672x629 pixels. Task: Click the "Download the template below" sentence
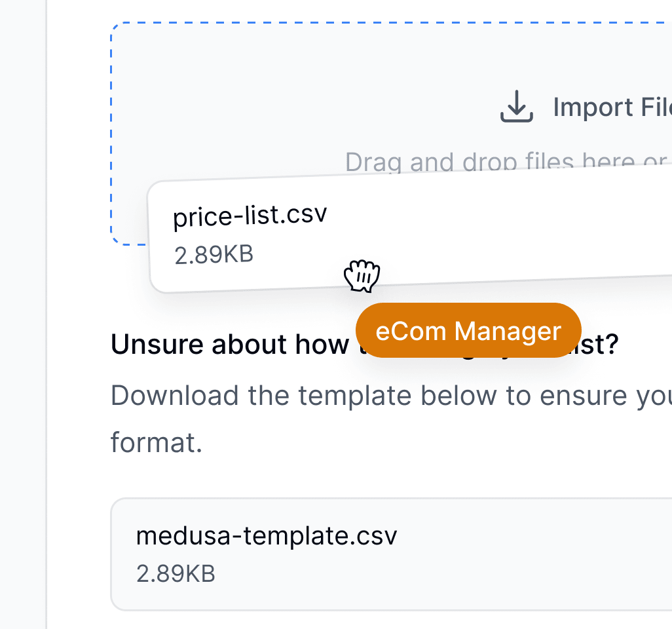point(391,395)
